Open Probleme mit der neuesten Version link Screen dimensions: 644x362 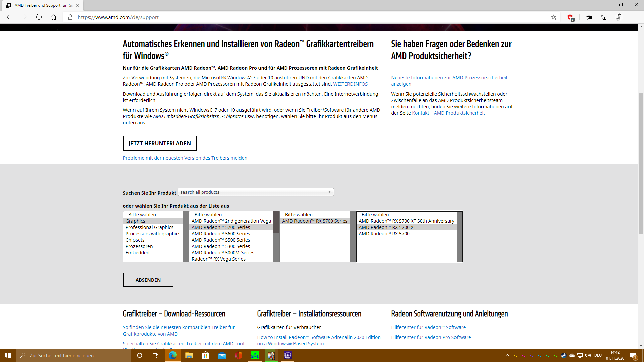(185, 158)
